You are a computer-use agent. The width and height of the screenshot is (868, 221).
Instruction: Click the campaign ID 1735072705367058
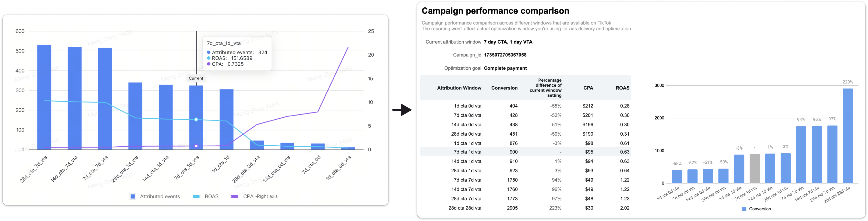tap(505, 55)
